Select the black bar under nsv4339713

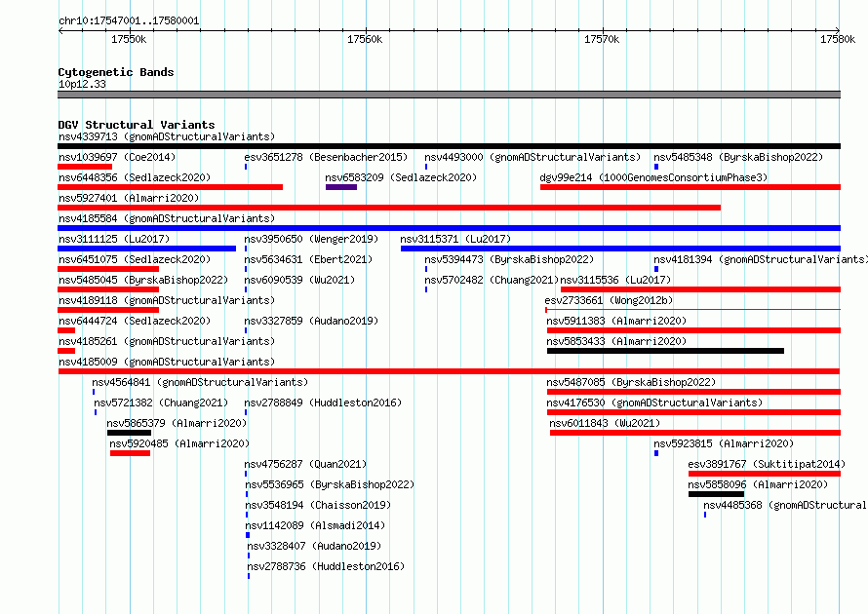click(x=449, y=146)
